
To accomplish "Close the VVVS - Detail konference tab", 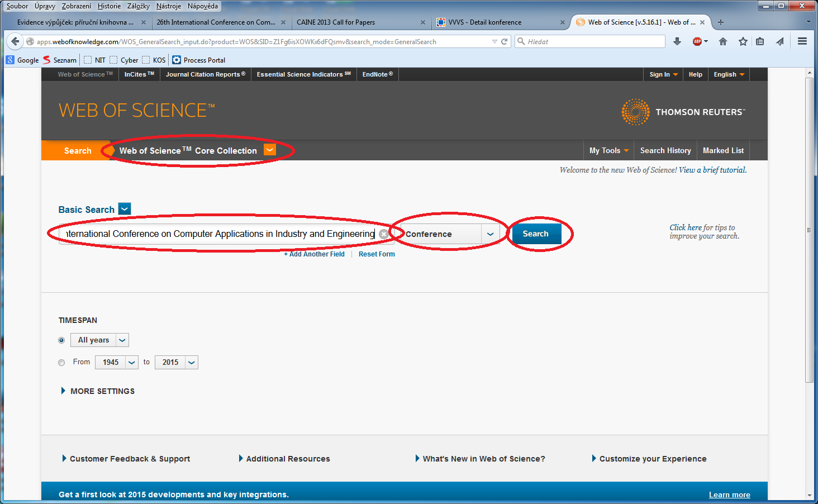I will coord(563,22).
